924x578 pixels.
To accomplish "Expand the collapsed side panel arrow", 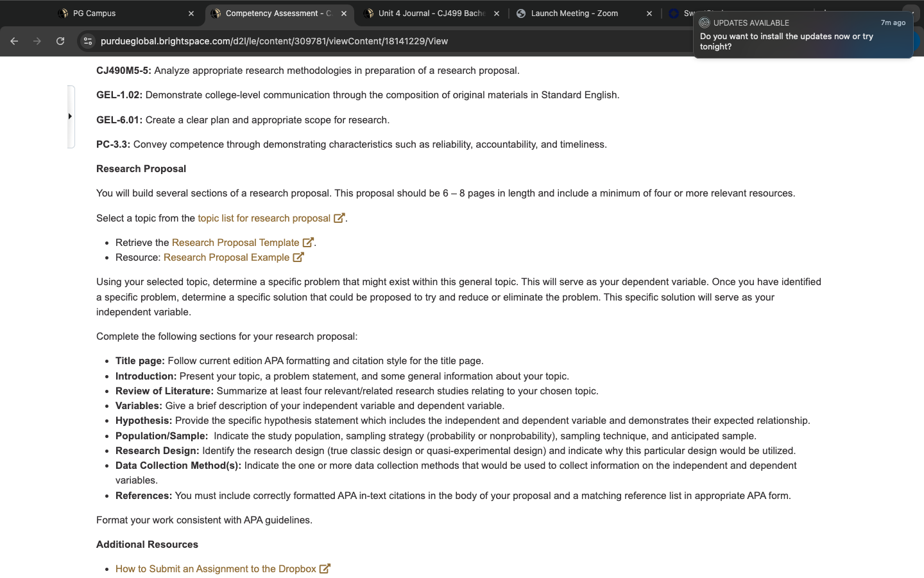I will click(70, 117).
